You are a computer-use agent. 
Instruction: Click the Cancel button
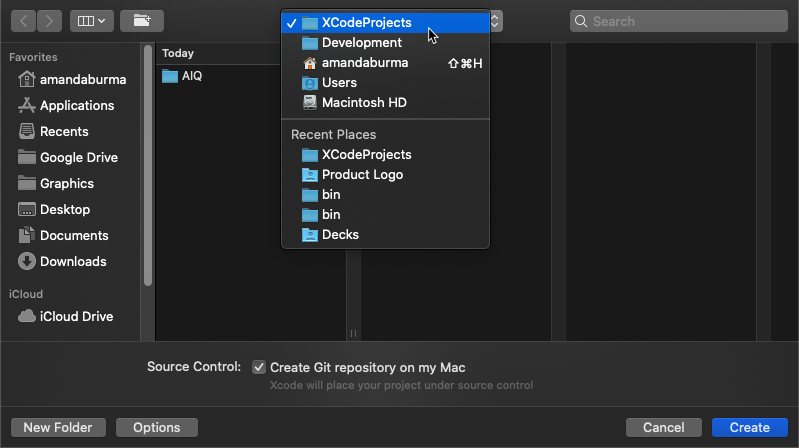pyautogui.click(x=663, y=427)
